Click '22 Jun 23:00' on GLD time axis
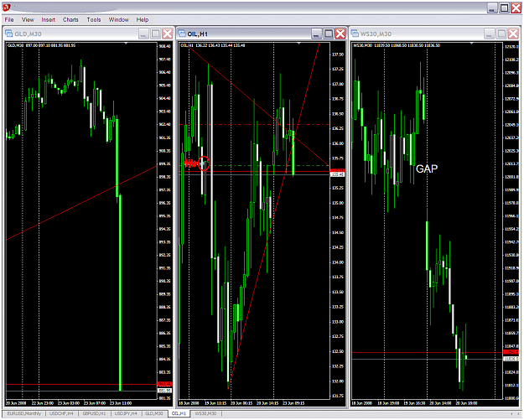This screenshot has height=420, width=524. coord(43,403)
